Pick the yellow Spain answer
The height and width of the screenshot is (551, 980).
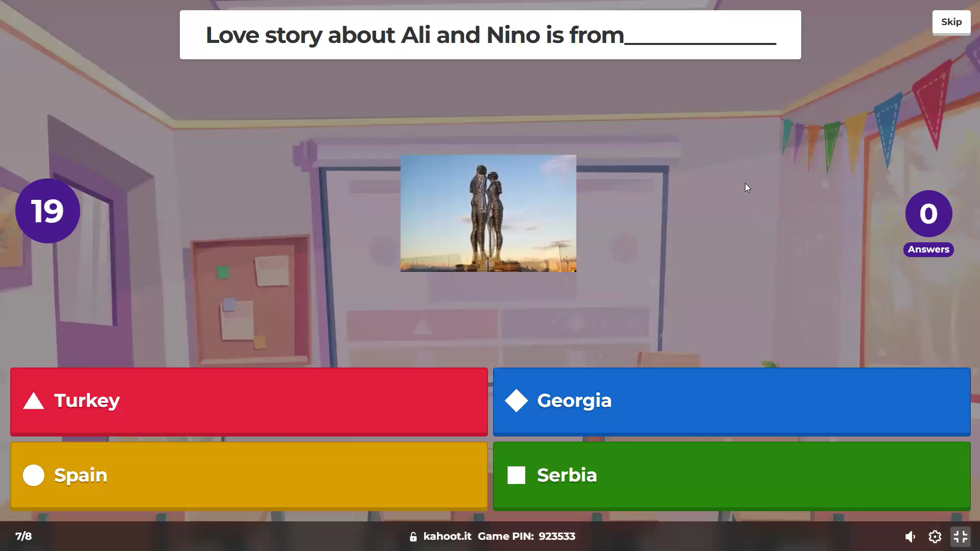click(249, 475)
